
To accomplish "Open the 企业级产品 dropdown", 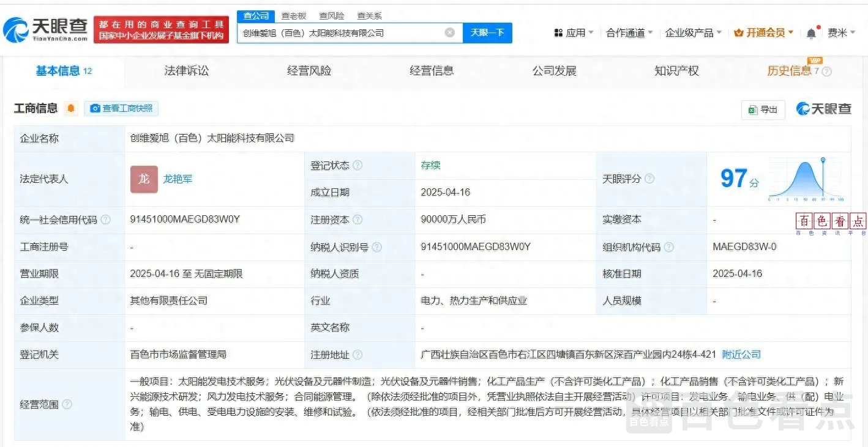I will coord(693,33).
